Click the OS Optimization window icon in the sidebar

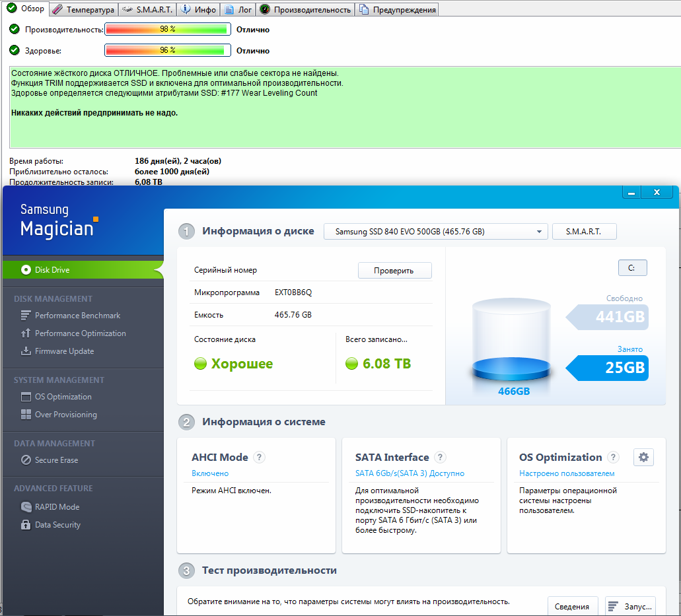pyautogui.click(x=26, y=397)
